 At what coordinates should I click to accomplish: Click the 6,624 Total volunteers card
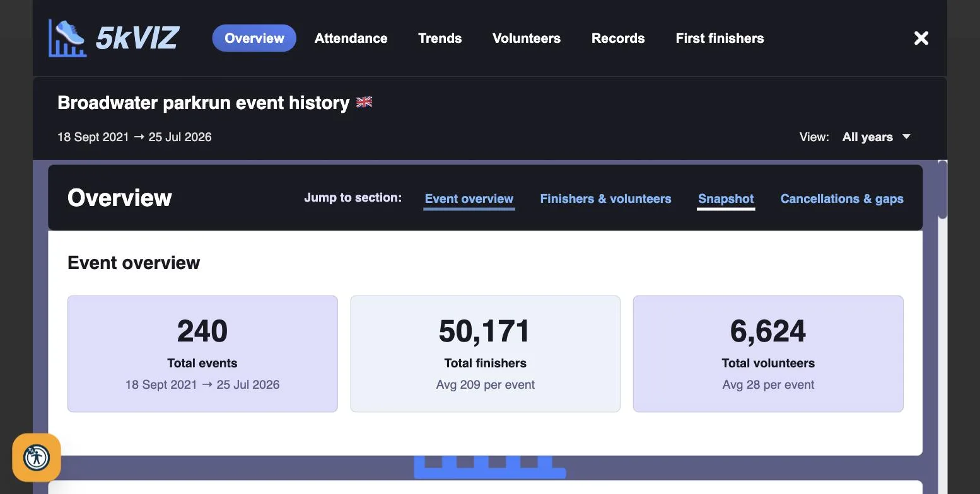(x=768, y=353)
